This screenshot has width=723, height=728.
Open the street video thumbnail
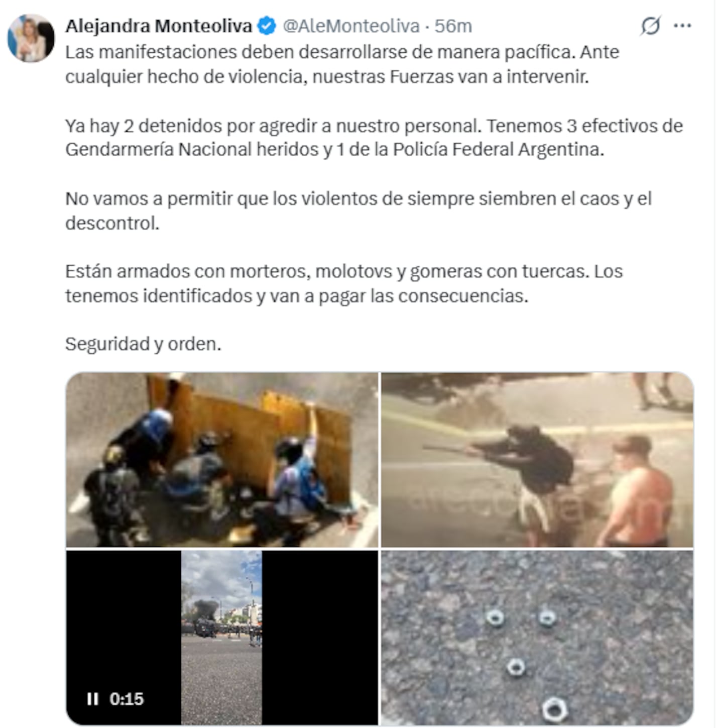click(221, 638)
